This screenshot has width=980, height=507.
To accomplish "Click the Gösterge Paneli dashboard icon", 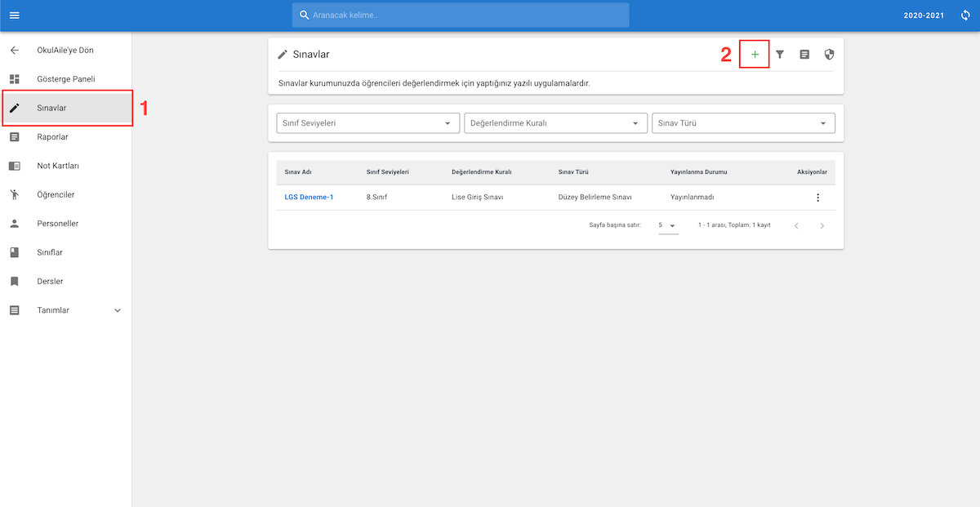I will (x=14, y=79).
